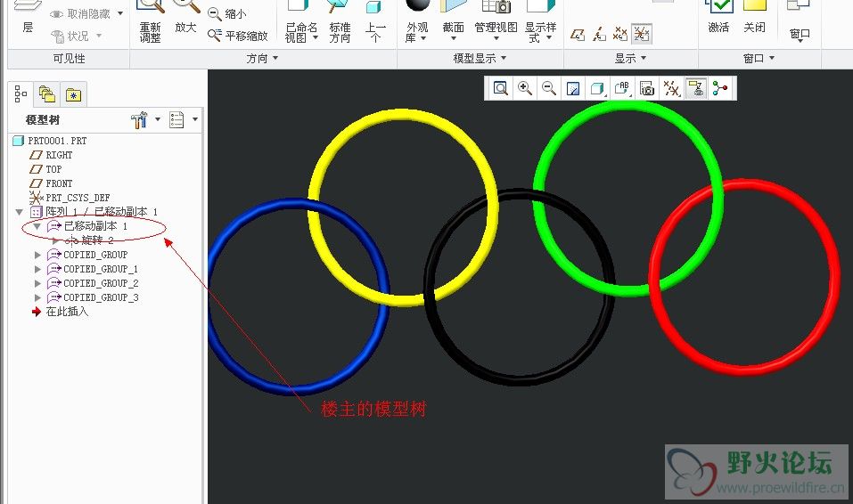This screenshot has width=853, height=504.
Task: Expand the Model Display (模型显示) group menu
Action: click(x=480, y=58)
